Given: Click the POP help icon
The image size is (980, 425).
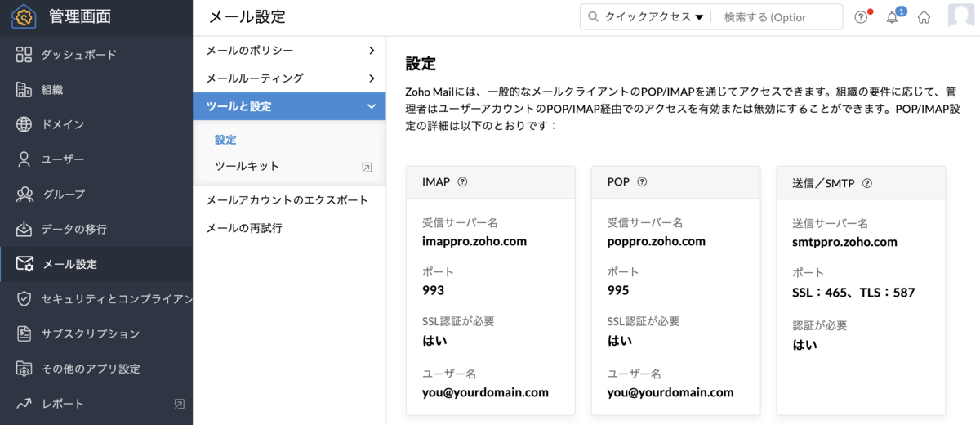Looking at the screenshot, I should click(x=642, y=182).
